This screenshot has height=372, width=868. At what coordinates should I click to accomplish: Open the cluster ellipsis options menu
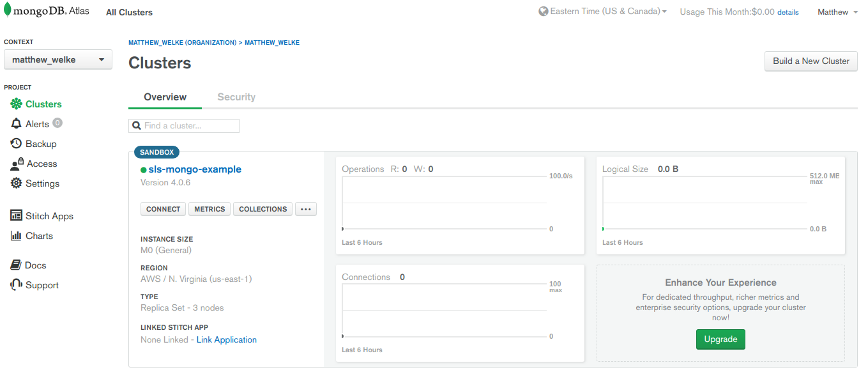click(x=305, y=209)
